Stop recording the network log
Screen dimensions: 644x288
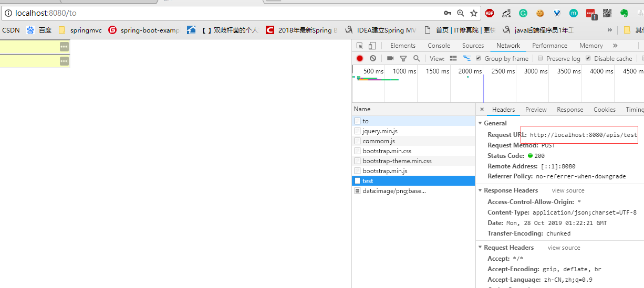(x=360, y=59)
